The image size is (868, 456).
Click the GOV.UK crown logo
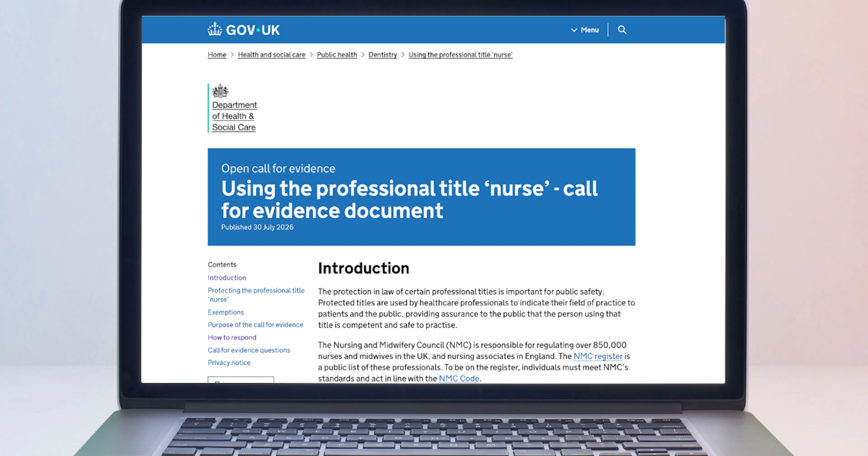tap(215, 29)
